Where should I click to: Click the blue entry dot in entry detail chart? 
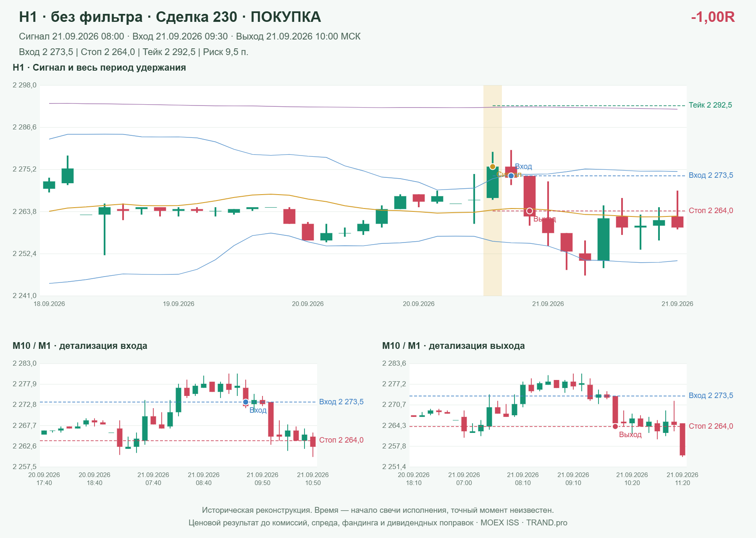pyautogui.click(x=246, y=402)
